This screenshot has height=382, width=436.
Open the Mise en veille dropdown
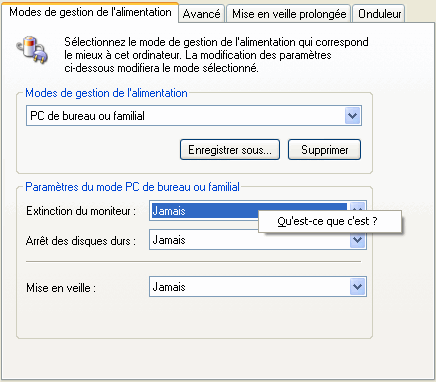coord(258,287)
